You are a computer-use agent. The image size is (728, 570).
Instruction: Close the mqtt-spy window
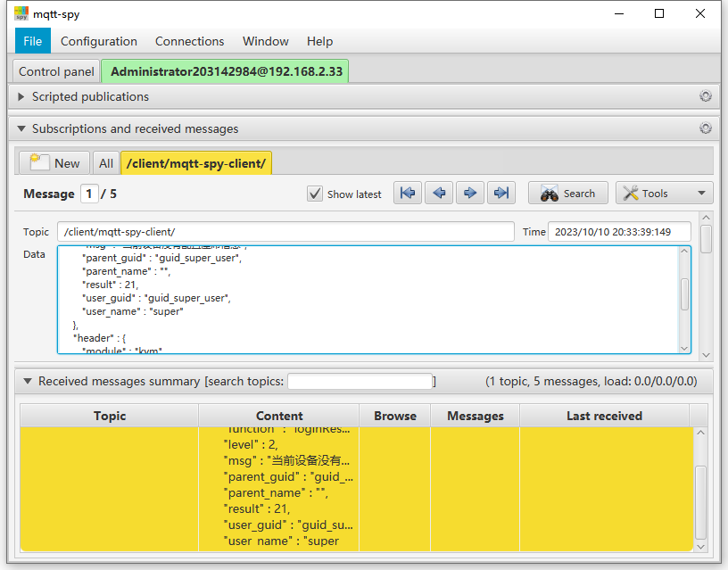[700, 13]
